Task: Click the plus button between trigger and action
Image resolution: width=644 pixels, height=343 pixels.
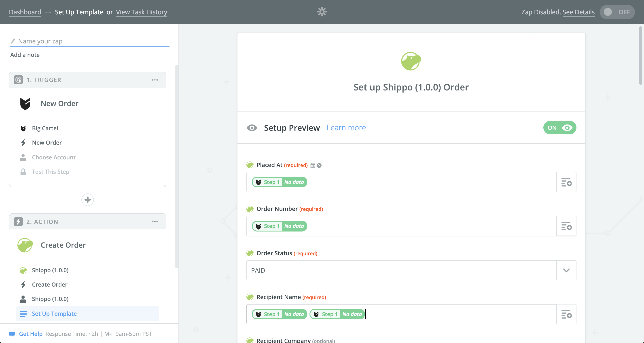Action: tap(87, 199)
